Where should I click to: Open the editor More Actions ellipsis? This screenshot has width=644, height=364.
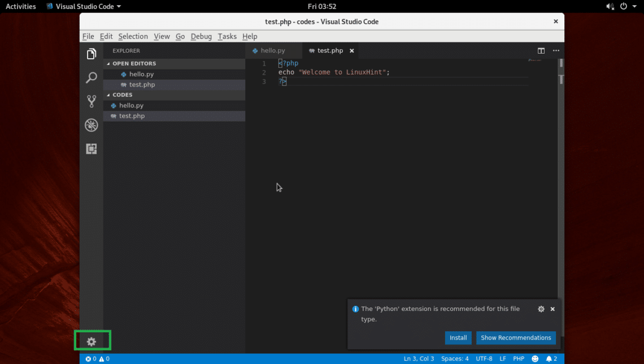(x=556, y=51)
